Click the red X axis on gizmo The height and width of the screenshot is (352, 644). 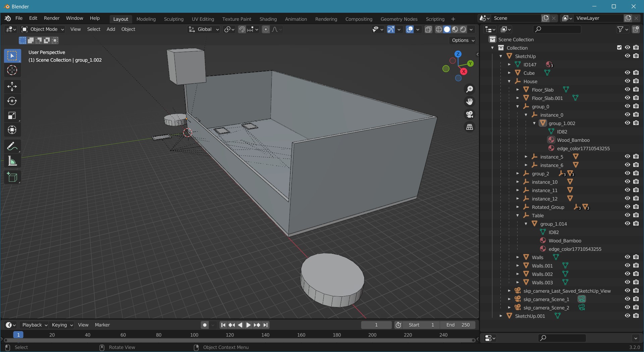tap(464, 71)
